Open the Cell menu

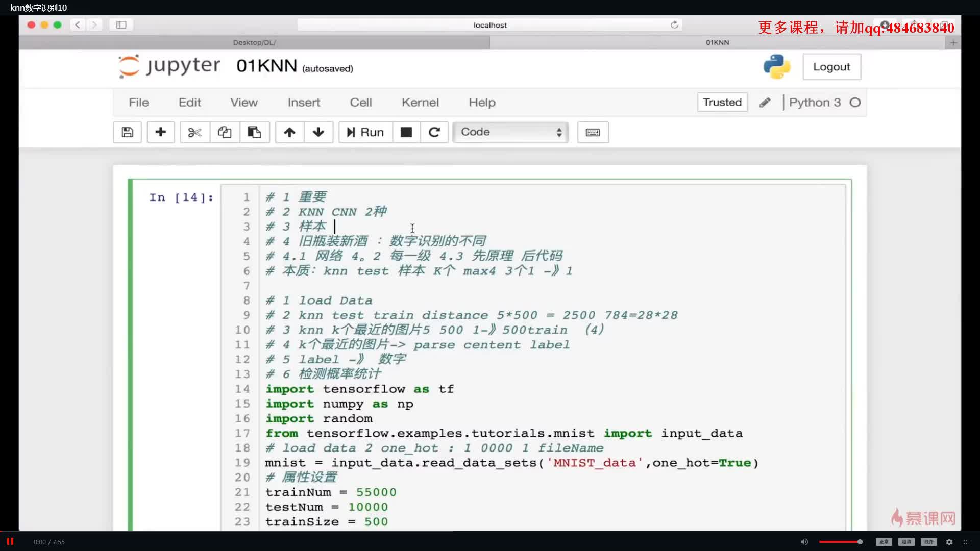click(361, 102)
